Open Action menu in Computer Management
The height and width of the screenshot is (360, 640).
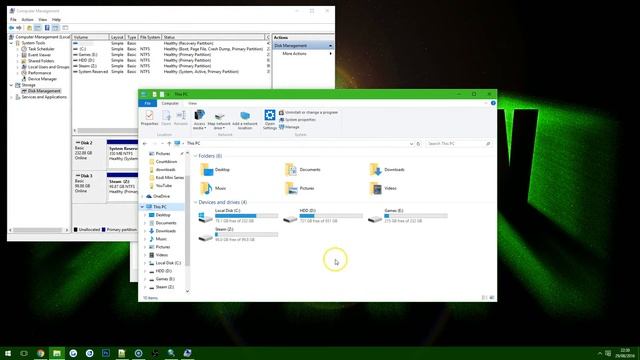[27, 19]
